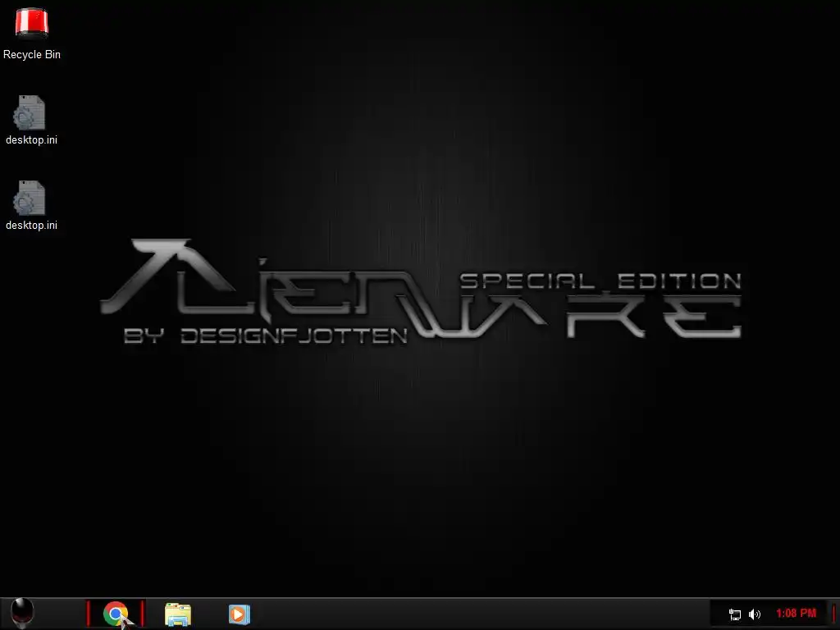The height and width of the screenshot is (630, 840).
Task: Select the Recycle Bin desktop icon
Action: (32, 23)
